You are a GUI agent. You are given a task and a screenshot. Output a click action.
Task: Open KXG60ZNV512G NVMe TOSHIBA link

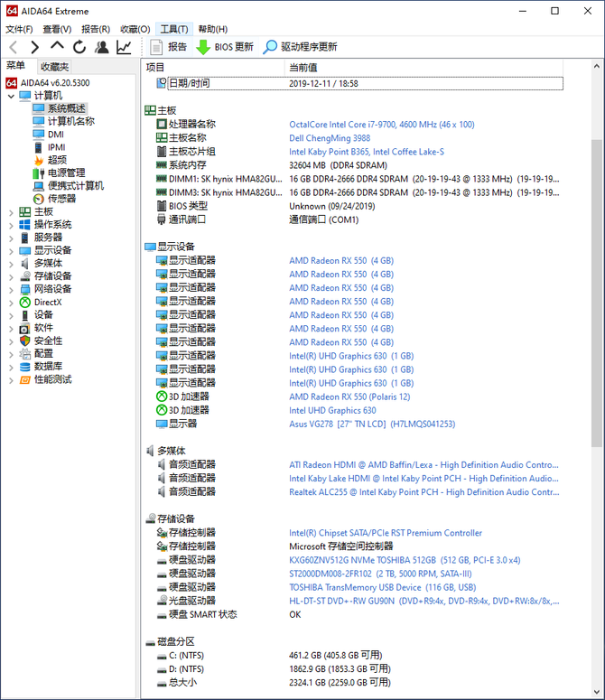405,560
